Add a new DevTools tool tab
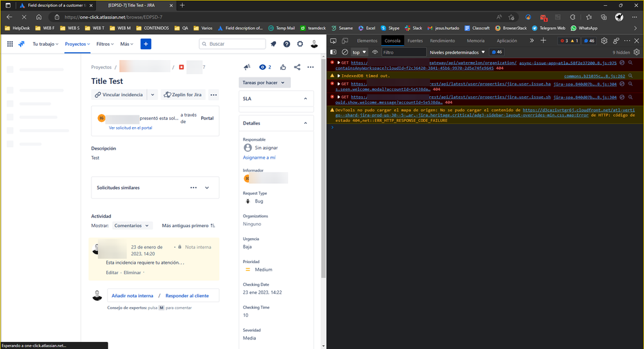 [x=543, y=40]
